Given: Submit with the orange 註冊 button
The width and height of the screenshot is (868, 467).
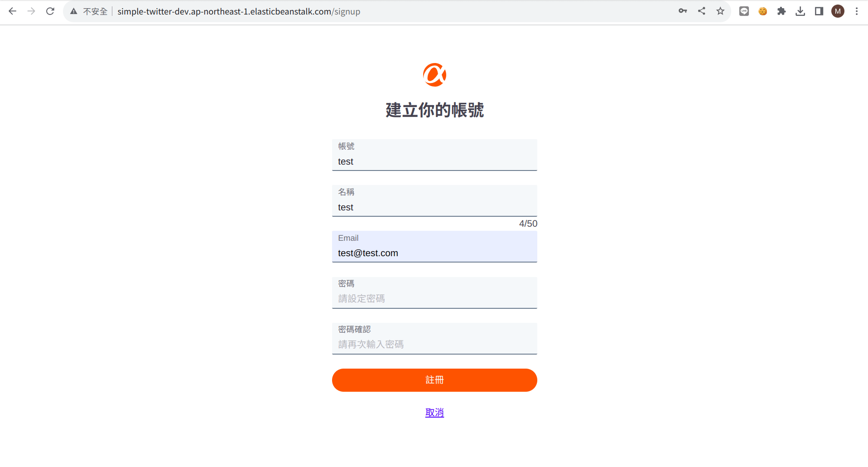Looking at the screenshot, I should click(x=434, y=380).
